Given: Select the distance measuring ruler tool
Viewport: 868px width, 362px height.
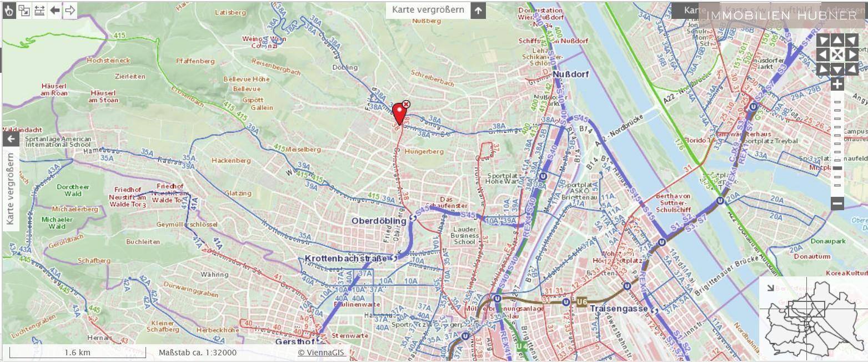Looking at the screenshot, I should (39, 10).
